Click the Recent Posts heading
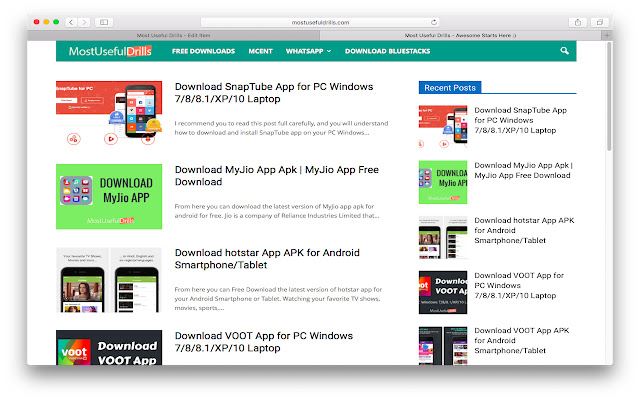 point(450,87)
